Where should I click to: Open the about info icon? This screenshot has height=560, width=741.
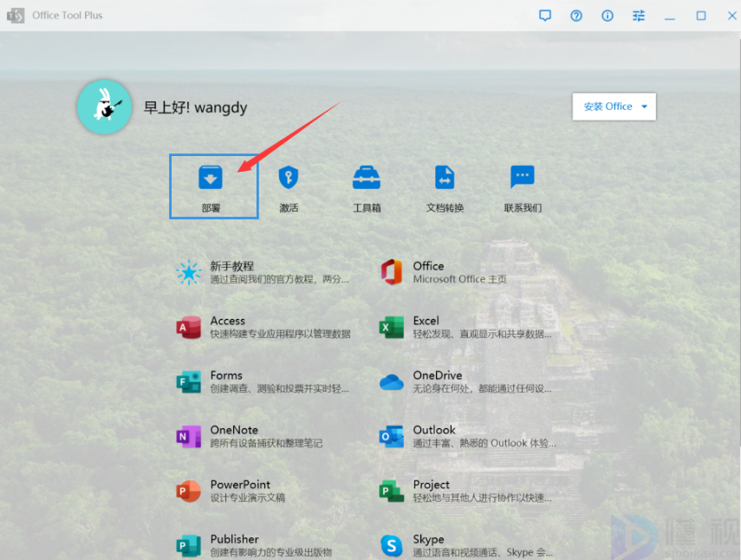click(608, 16)
